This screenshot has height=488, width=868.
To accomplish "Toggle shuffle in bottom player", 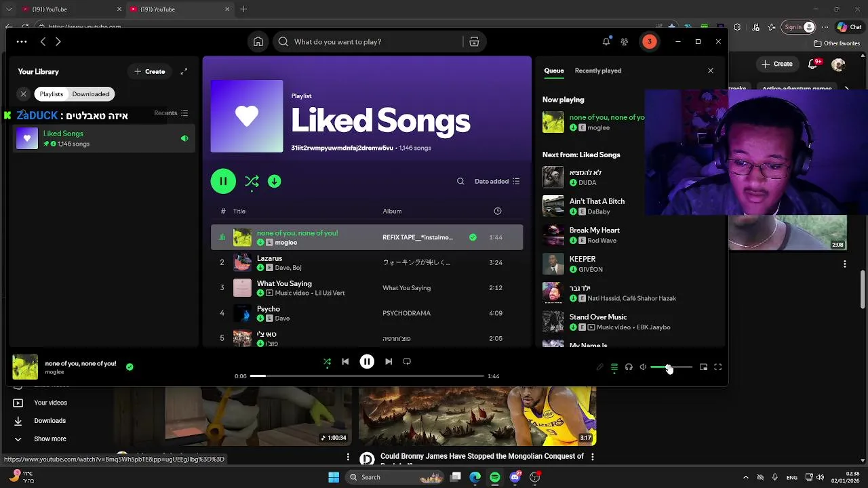I will point(327,361).
